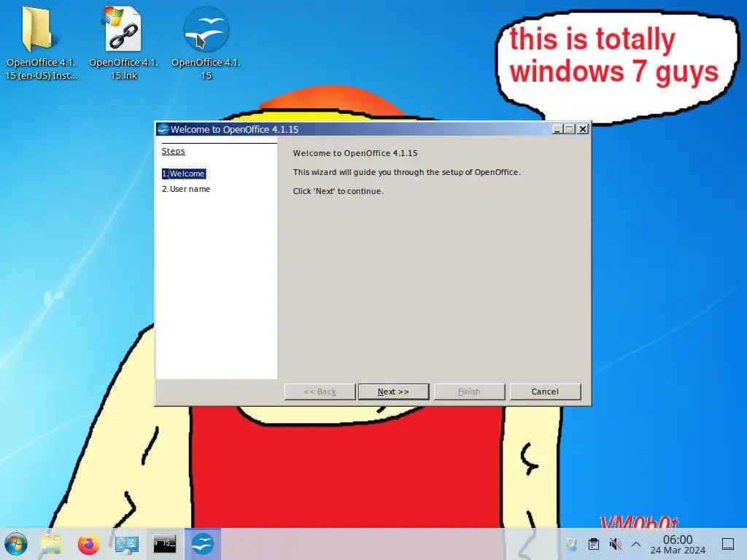Screen dimensions: 747x560
Task: Open the file manager in the taskbar
Action: 51,544
